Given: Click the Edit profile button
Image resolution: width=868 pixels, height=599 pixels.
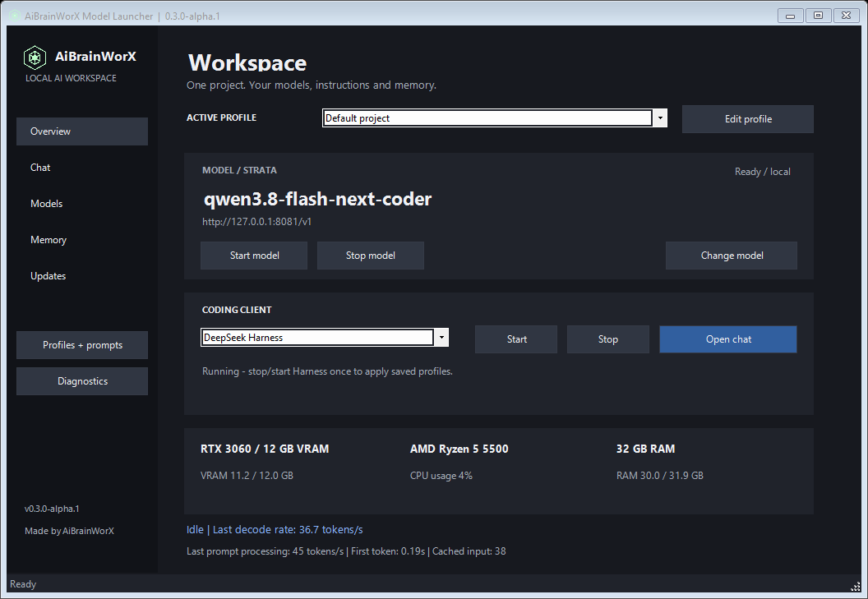Looking at the screenshot, I should pos(748,119).
